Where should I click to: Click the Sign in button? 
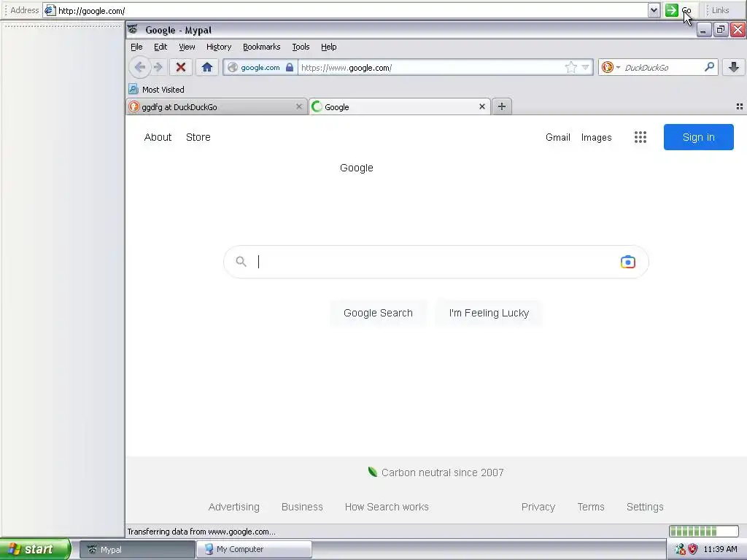pos(698,137)
